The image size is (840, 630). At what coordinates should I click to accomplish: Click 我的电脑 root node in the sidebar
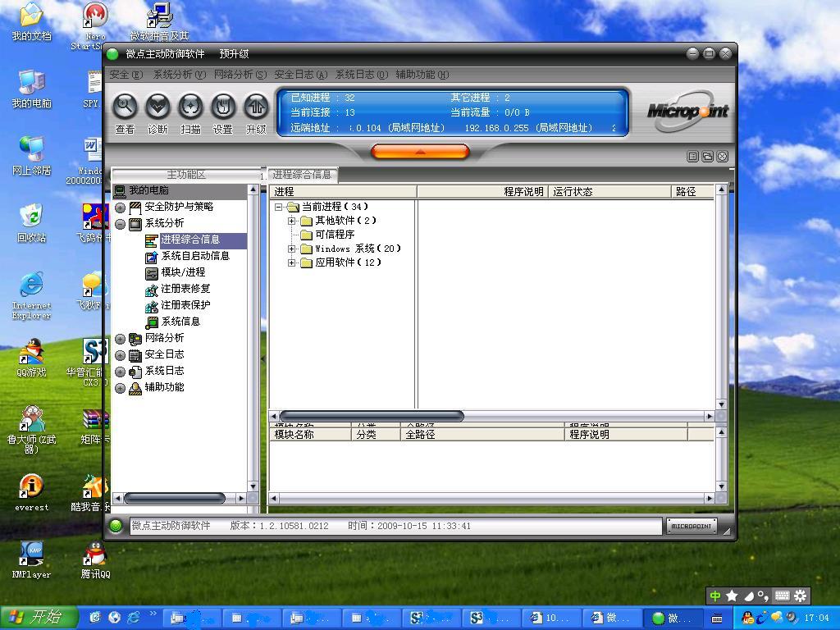[148, 190]
